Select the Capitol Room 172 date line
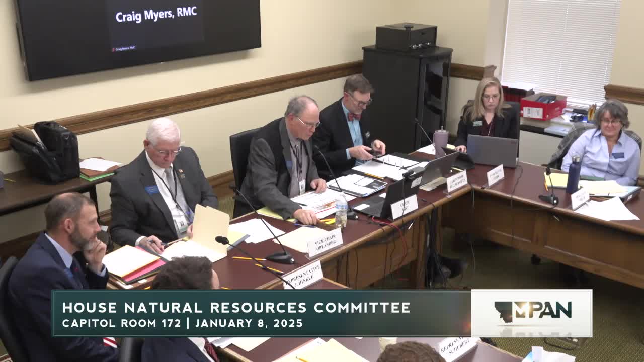The image size is (644, 362). (x=182, y=322)
